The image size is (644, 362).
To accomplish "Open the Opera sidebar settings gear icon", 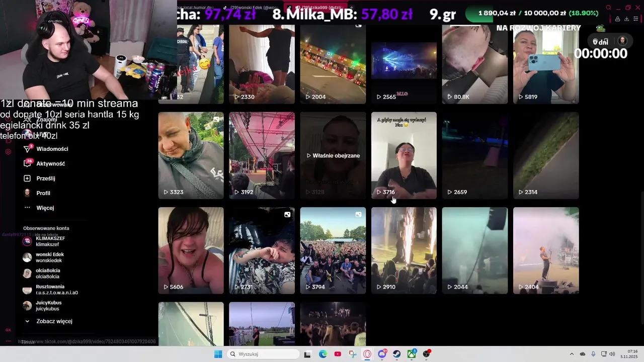I will point(8,151).
